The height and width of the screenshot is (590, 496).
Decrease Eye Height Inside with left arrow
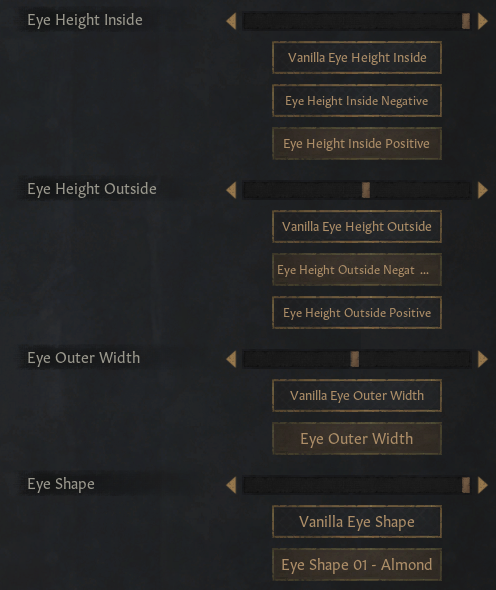click(x=231, y=21)
